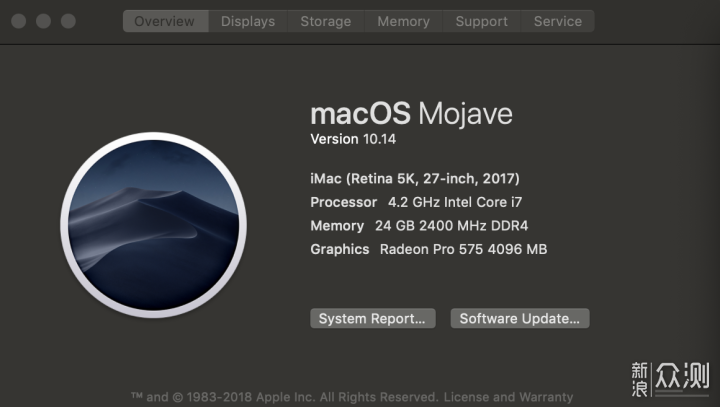Open the Service tab

(x=557, y=21)
